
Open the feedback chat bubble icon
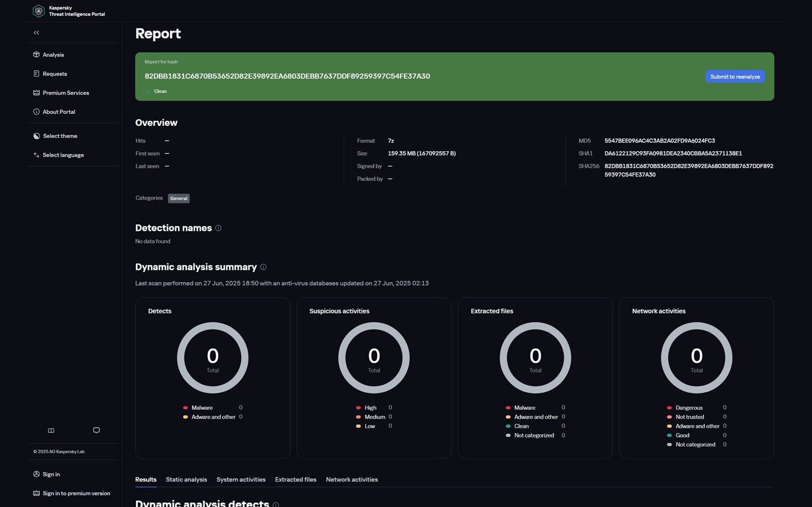tap(96, 430)
